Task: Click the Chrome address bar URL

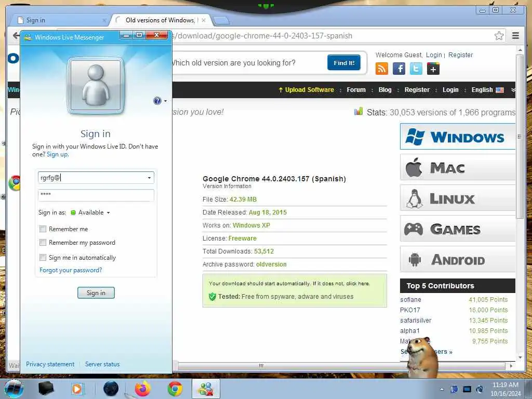Action: pyautogui.click(x=261, y=36)
